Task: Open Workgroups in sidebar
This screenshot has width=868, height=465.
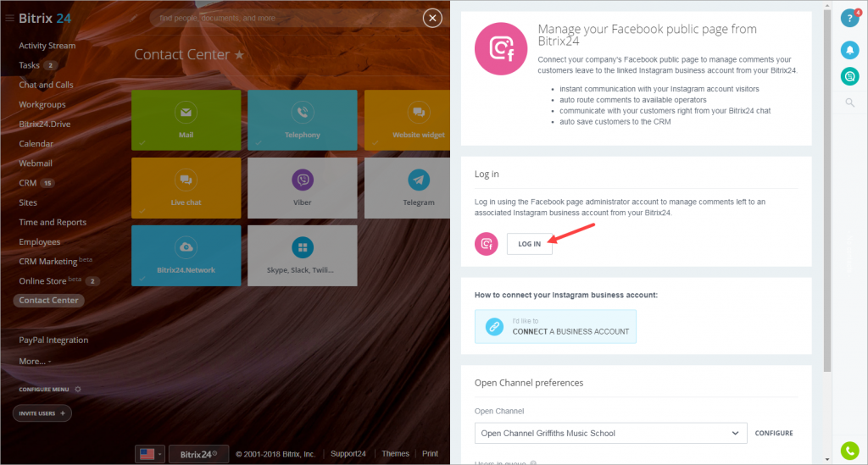Action: coord(42,104)
